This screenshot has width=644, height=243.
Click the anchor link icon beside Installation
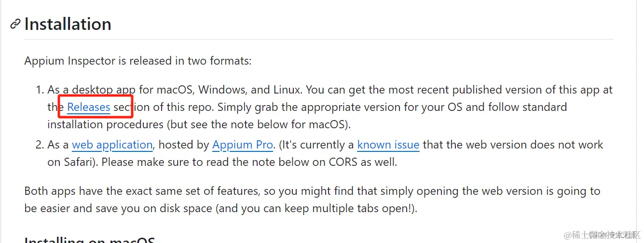(15, 24)
